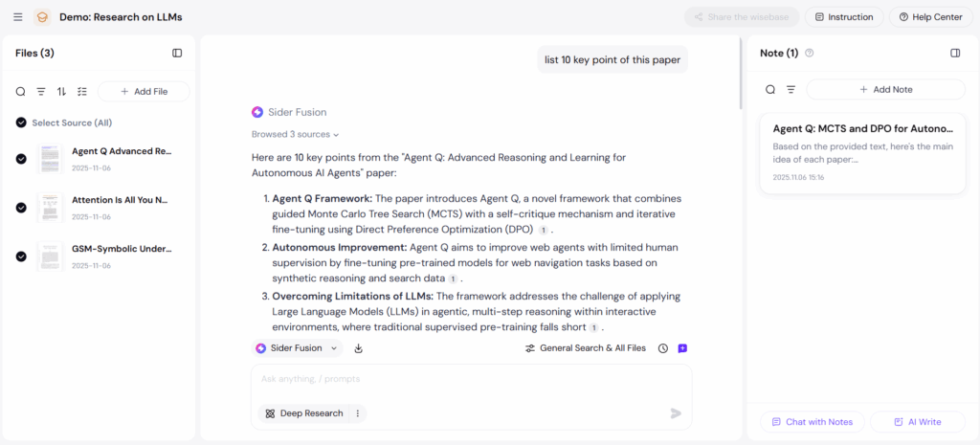Image resolution: width=980 pixels, height=445 pixels.
Task: Expand Browsed 3 sources dropdown
Action: pyautogui.click(x=295, y=134)
